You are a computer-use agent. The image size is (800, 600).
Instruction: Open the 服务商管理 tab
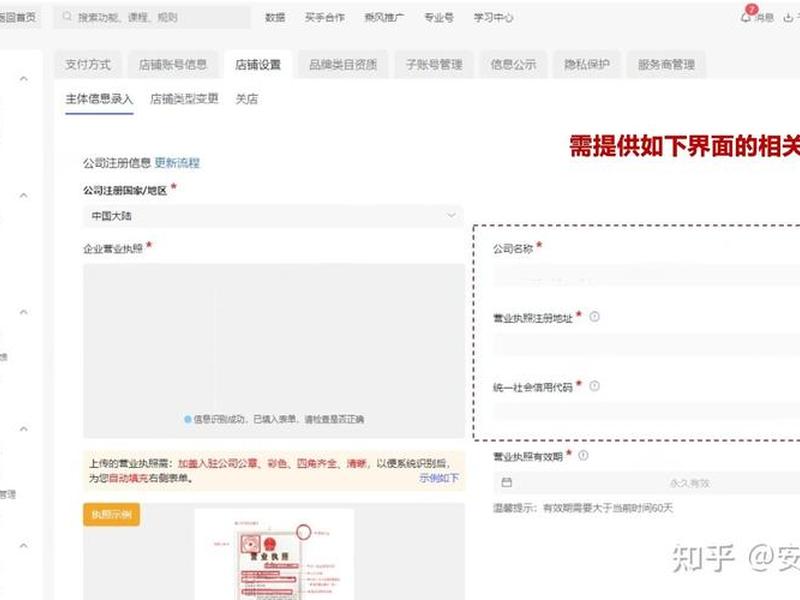pyautogui.click(x=666, y=65)
